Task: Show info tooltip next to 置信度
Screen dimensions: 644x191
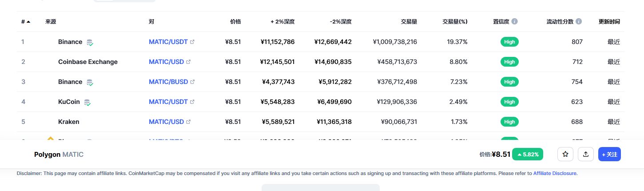Action: point(514,21)
